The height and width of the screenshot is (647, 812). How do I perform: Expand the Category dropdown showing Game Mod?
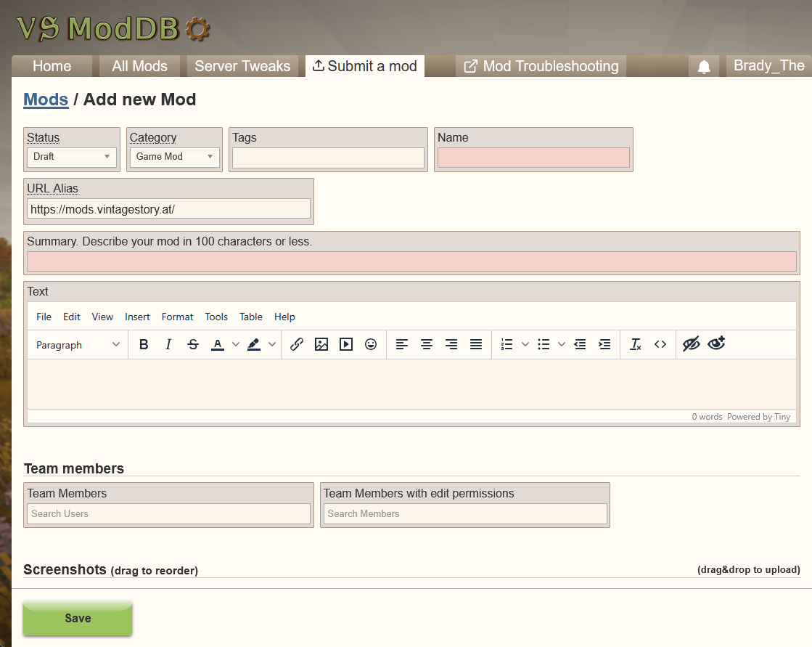pos(174,157)
